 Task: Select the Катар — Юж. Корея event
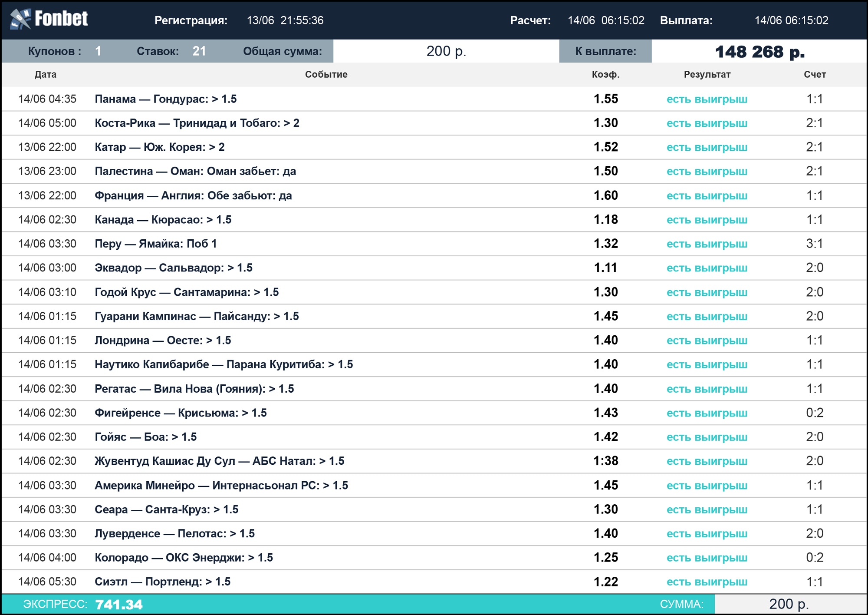[160, 147]
